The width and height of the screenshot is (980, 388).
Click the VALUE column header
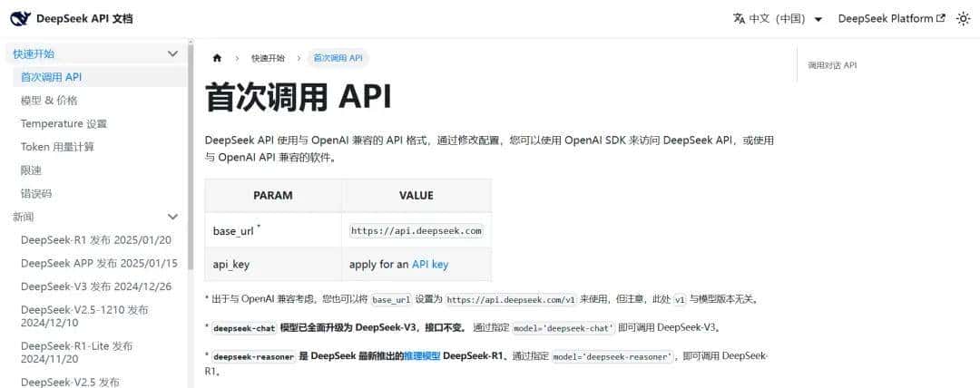pyautogui.click(x=416, y=196)
